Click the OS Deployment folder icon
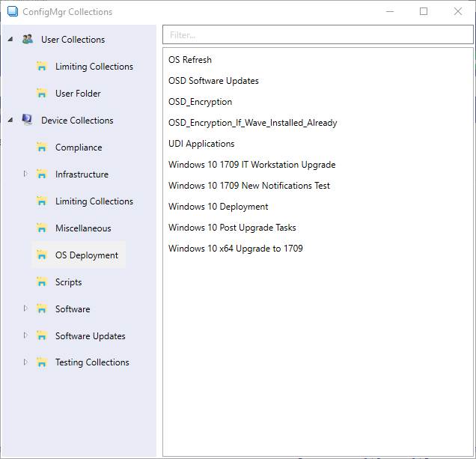The image size is (476, 459). pyautogui.click(x=42, y=255)
